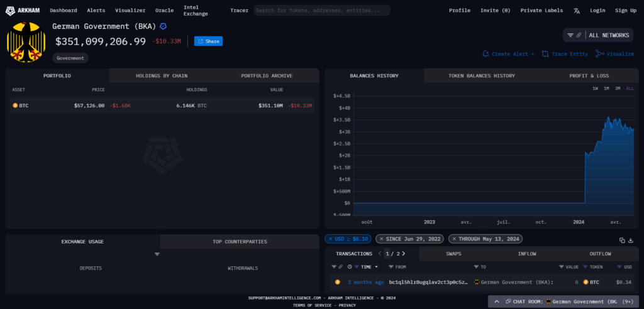Open the Inflow tab
This screenshot has height=309, width=644.
pos(527,254)
